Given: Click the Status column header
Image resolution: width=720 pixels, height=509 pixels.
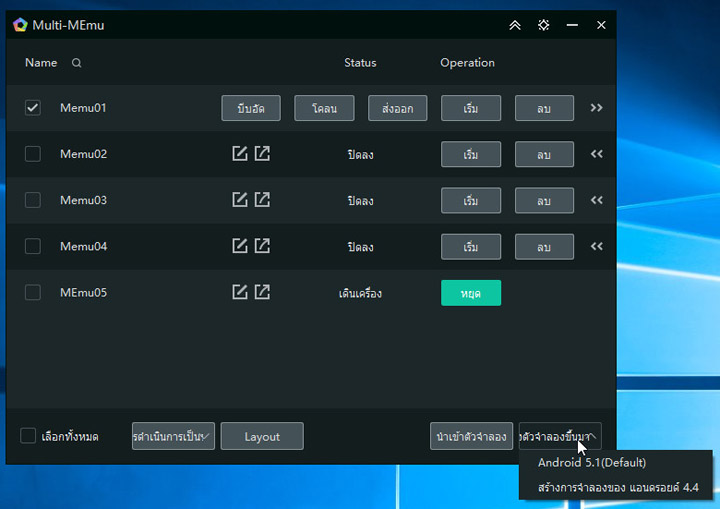Looking at the screenshot, I should pos(360,63).
